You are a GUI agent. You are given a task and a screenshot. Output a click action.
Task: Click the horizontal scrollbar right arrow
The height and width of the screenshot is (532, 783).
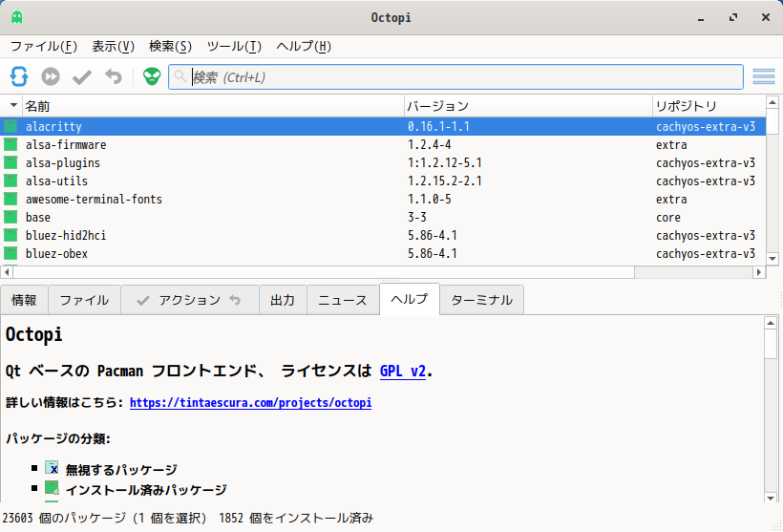[x=759, y=272]
